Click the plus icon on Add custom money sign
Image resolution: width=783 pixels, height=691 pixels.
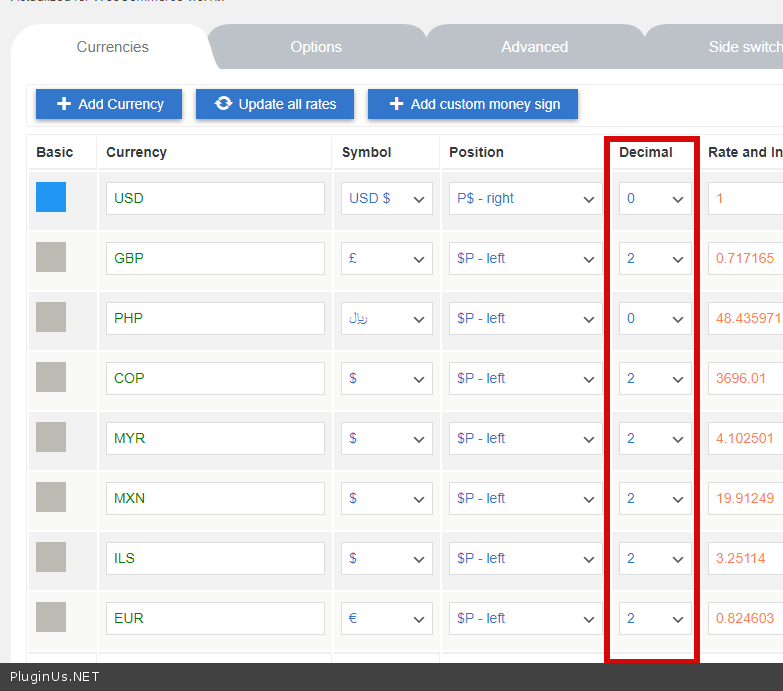pyautogui.click(x=396, y=104)
